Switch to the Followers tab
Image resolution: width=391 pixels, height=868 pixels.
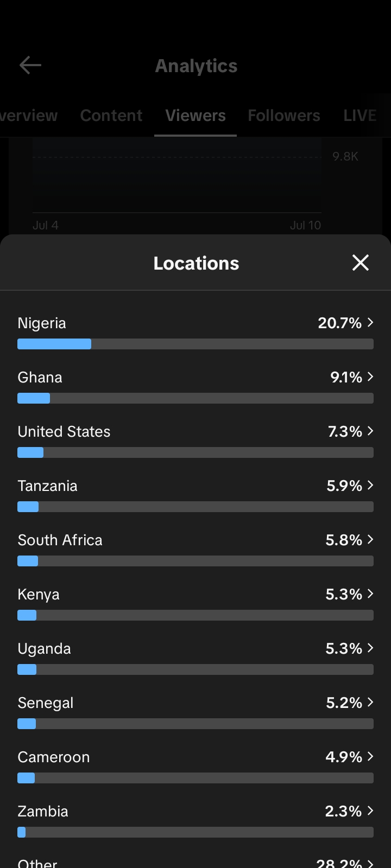284,116
